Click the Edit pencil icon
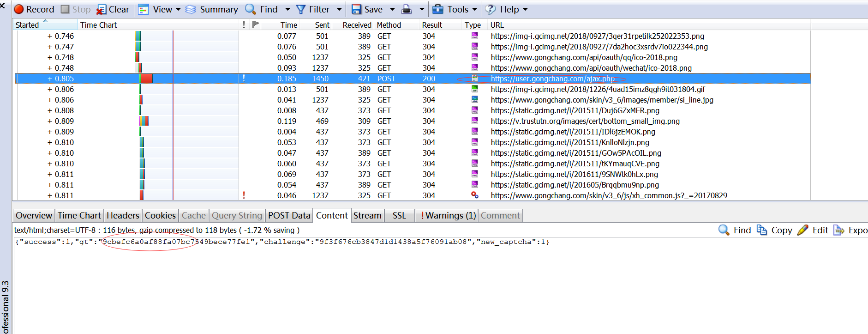Screen dimensions: 868x334 click(803, 230)
